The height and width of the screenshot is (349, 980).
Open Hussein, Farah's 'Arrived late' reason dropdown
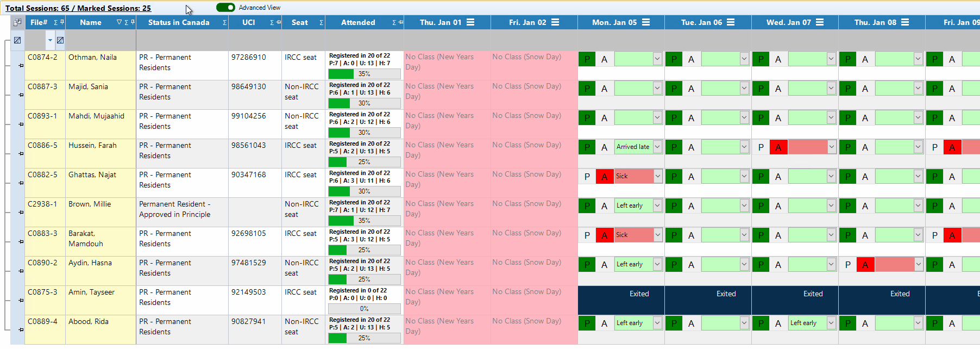coord(657,147)
